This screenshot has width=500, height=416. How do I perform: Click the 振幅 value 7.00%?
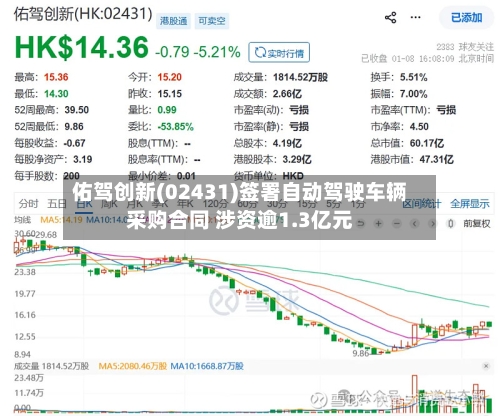414,94
